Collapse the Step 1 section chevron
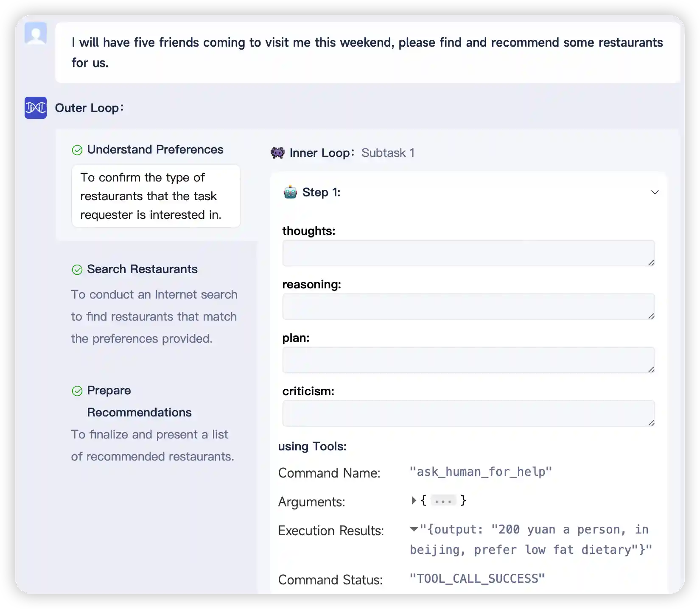Viewport: 700px width, 609px height. click(x=655, y=192)
